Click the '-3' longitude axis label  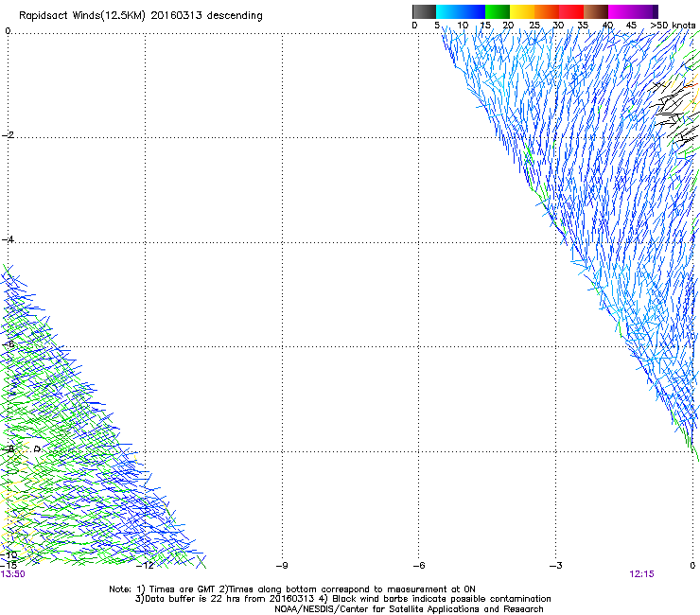[x=556, y=566]
